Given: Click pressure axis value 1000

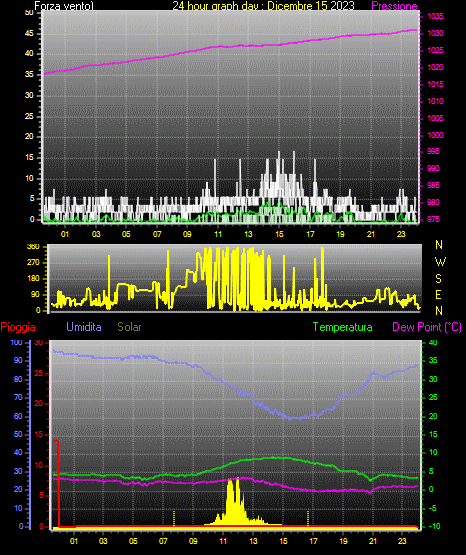Looking at the screenshot, I should pos(435,135).
